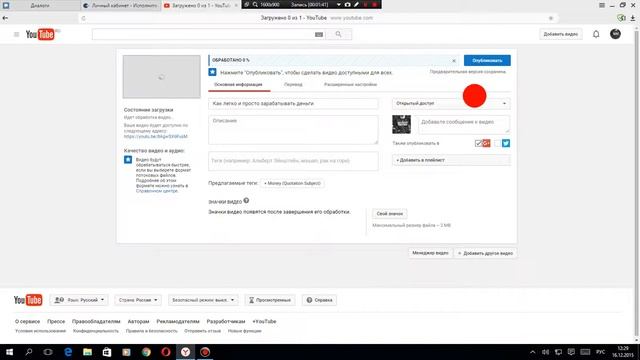Click the 'Описание' description box
The height and width of the screenshot is (360, 640).
point(293,130)
